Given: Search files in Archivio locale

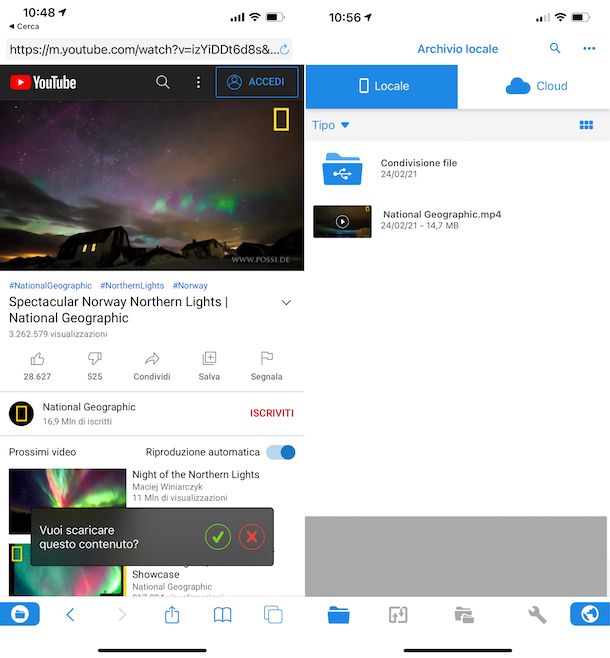Looking at the screenshot, I should [555, 48].
